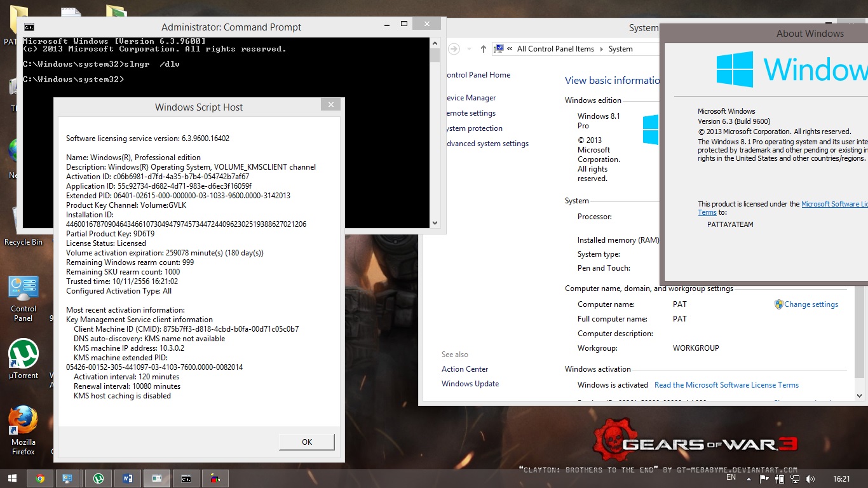Switch to Command Prompt on the taskbar

(186, 478)
